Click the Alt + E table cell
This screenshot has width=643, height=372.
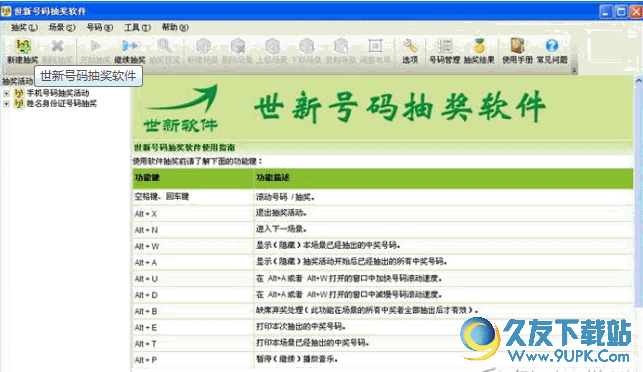(x=193, y=327)
